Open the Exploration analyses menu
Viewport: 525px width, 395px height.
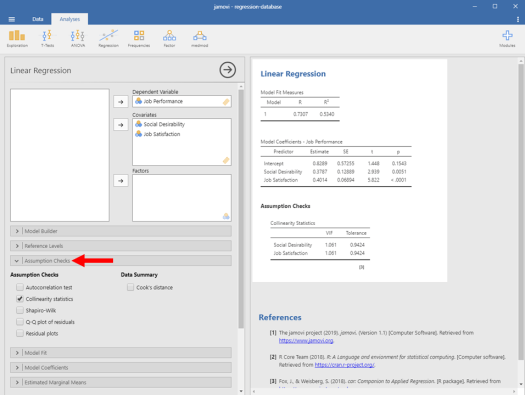click(x=17, y=38)
